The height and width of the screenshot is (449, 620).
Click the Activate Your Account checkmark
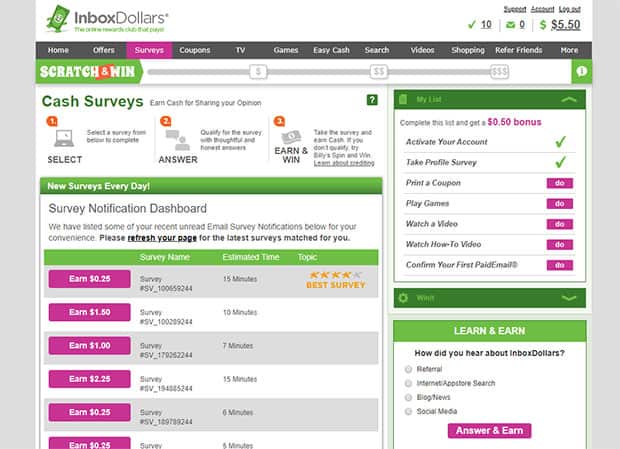[560, 141]
